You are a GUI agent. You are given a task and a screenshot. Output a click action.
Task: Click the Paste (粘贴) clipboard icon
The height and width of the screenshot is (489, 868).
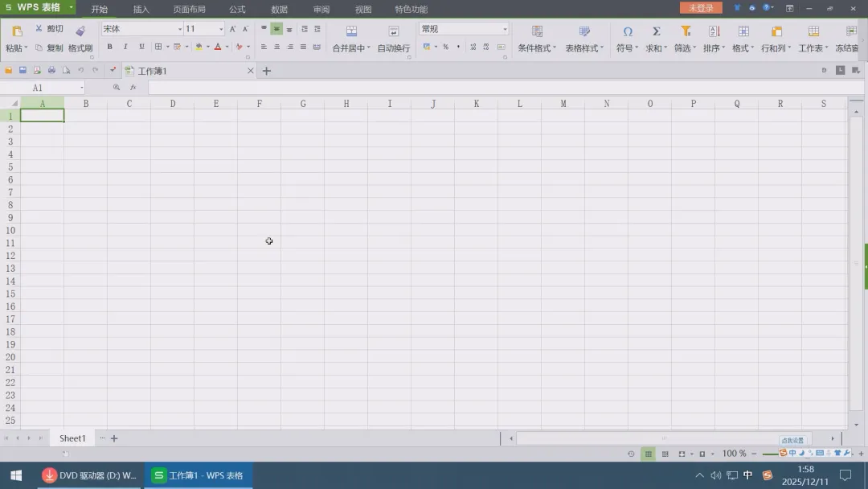pyautogui.click(x=17, y=31)
